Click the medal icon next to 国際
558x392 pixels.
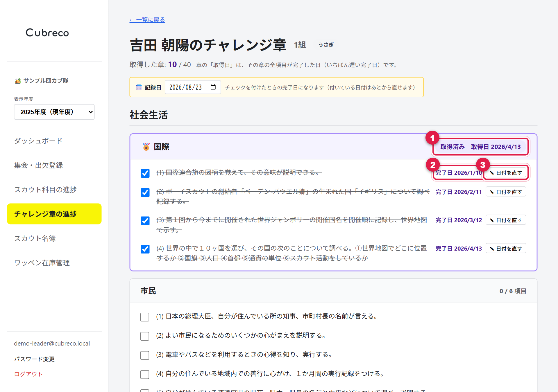tap(146, 147)
